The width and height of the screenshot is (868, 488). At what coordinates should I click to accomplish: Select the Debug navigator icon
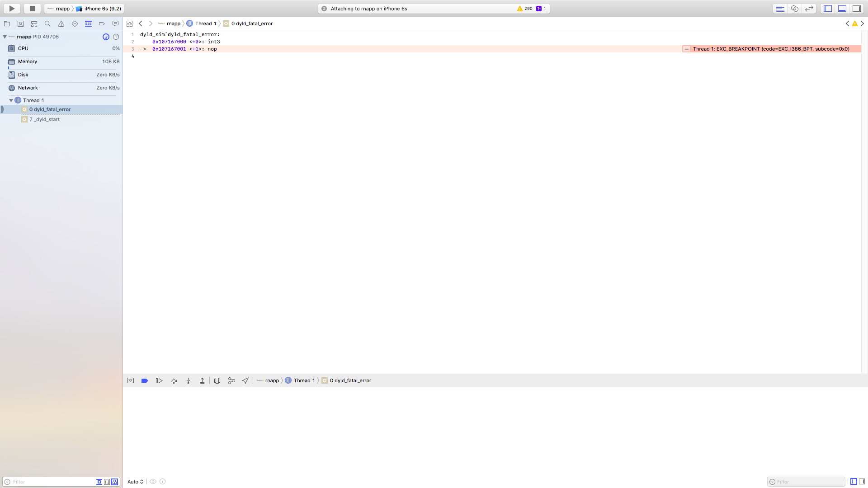(x=88, y=23)
